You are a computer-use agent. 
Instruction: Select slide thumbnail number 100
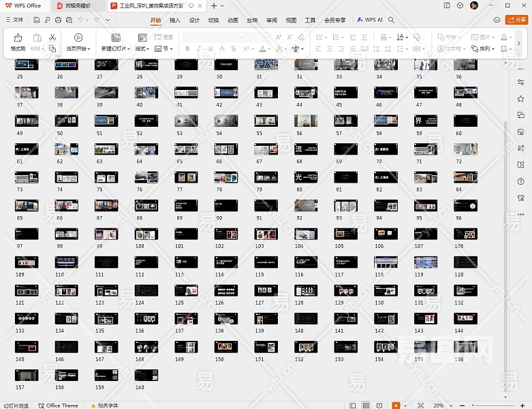click(x=146, y=233)
